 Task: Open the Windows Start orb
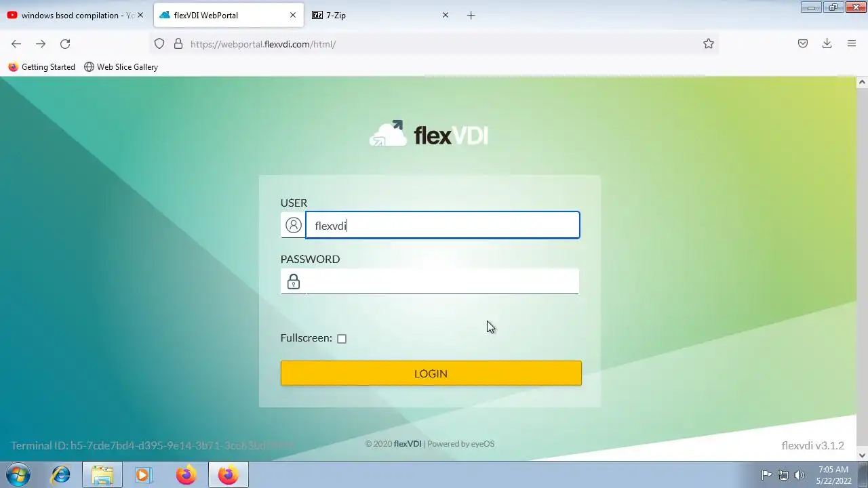tap(18, 474)
